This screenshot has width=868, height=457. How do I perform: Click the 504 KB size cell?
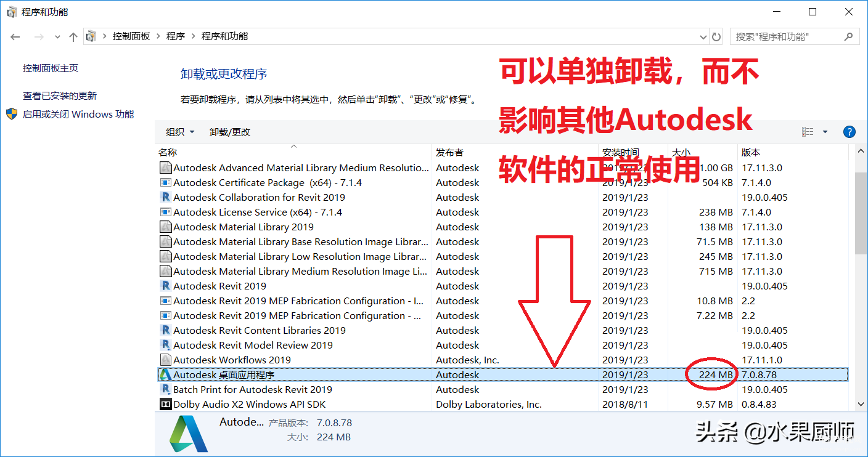click(718, 182)
